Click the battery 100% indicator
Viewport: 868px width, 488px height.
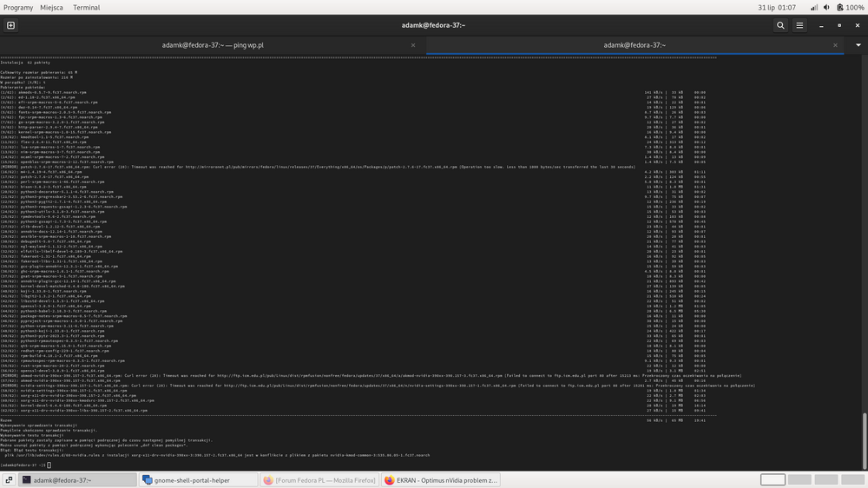pos(846,7)
